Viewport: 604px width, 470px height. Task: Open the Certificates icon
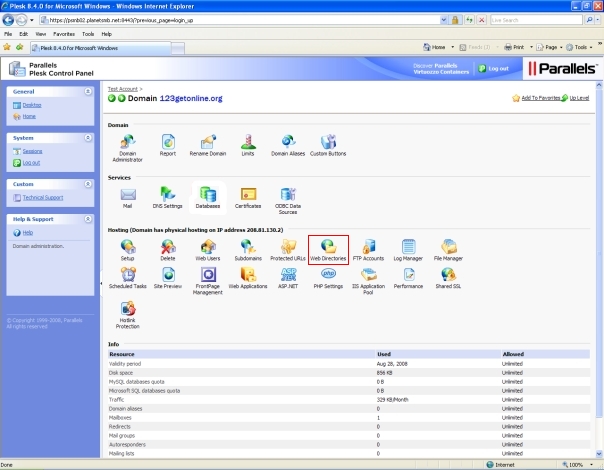(x=248, y=198)
